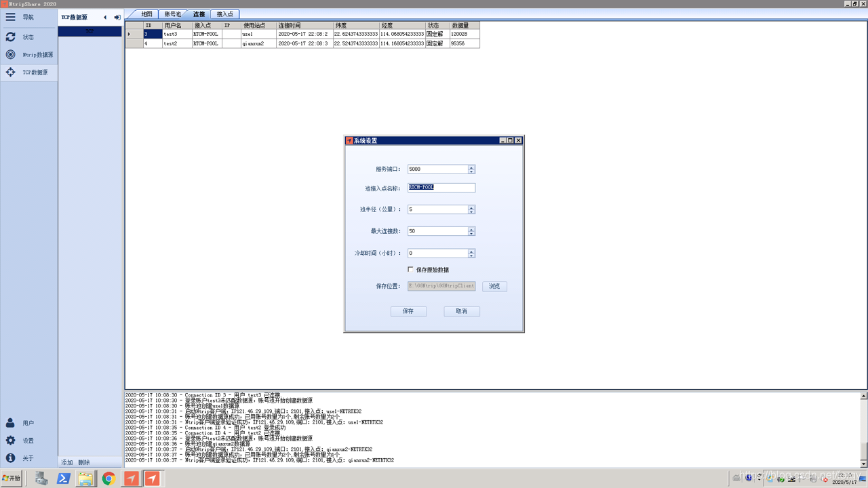Click the 服务端口 input field

pyautogui.click(x=437, y=169)
